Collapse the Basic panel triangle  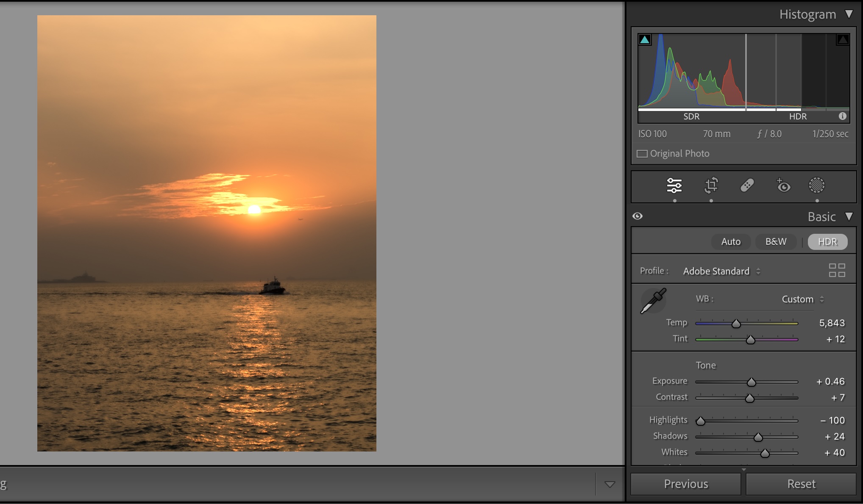(x=849, y=216)
